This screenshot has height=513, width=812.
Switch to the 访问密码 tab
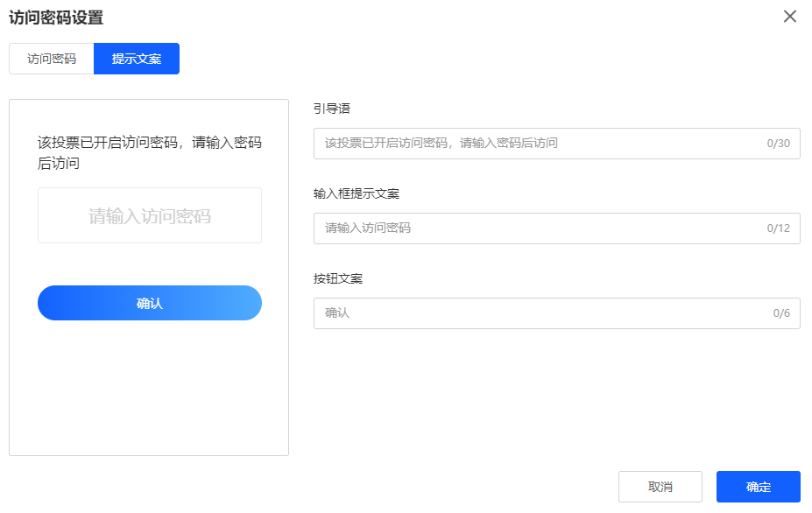click(52, 59)
